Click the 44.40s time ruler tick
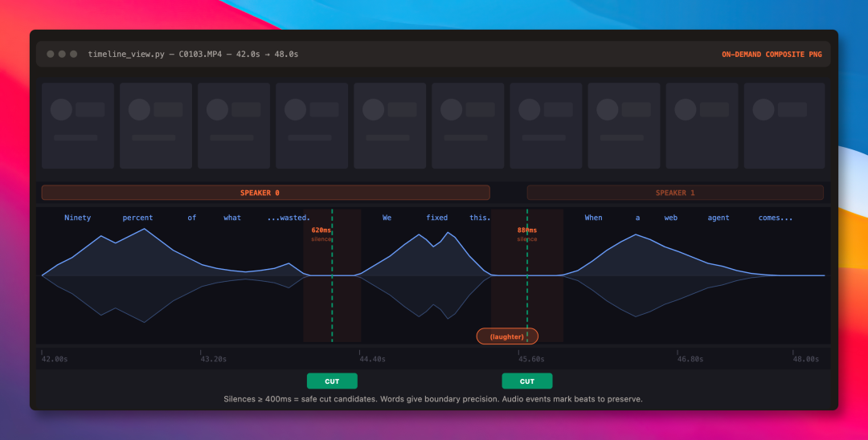868x440 pixels. click(x=373, y=359)
